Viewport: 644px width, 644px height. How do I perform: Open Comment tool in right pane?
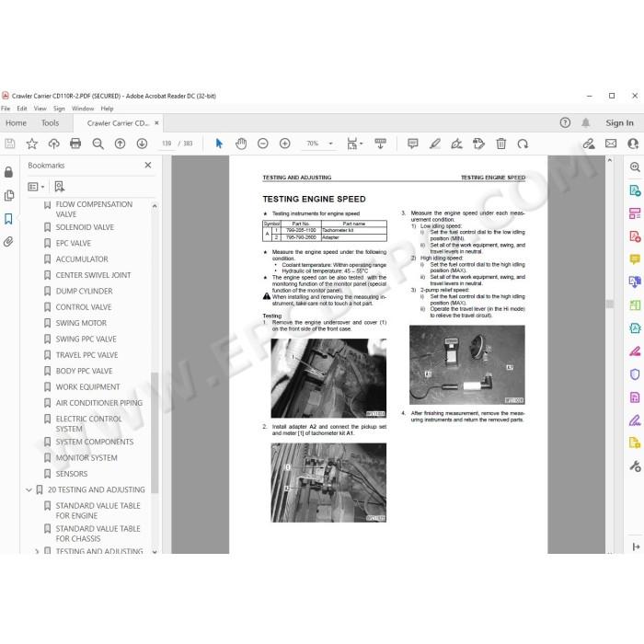coord(635,259)
